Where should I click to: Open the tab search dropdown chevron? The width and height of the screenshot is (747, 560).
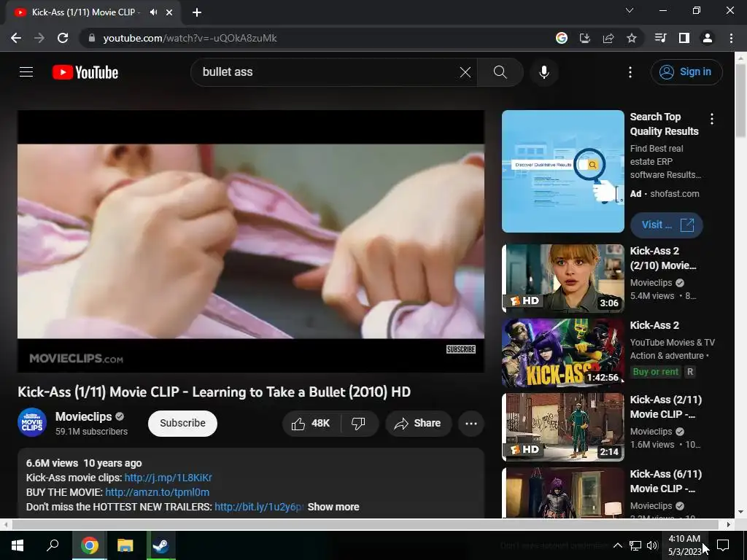click(630, 10)
